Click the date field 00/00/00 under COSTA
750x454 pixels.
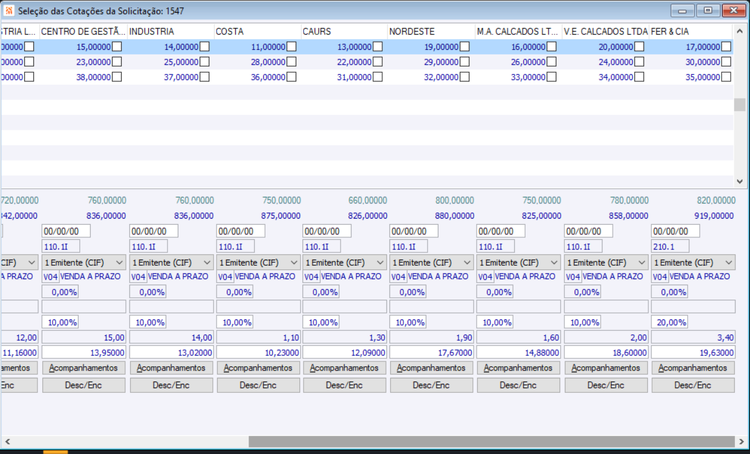[241, 231]
